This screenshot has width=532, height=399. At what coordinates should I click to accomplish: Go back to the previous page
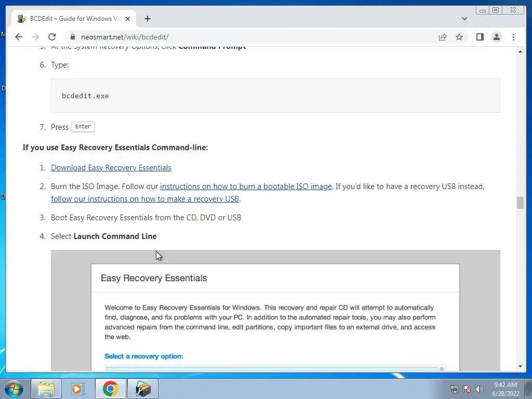(19, 37)
